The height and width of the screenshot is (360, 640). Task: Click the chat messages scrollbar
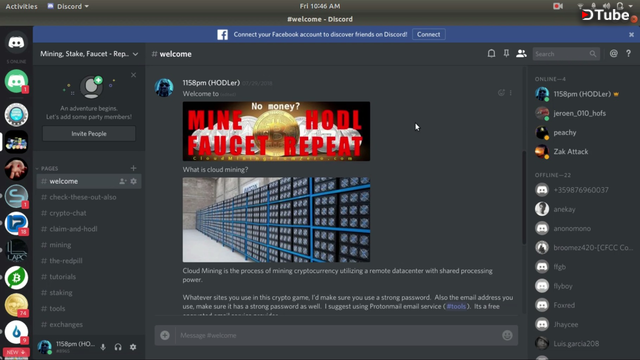coord(524,198)
